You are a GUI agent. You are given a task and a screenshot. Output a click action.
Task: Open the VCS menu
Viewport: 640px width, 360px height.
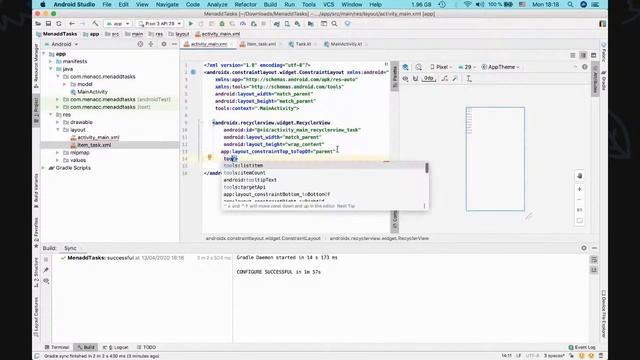(329, 4)
